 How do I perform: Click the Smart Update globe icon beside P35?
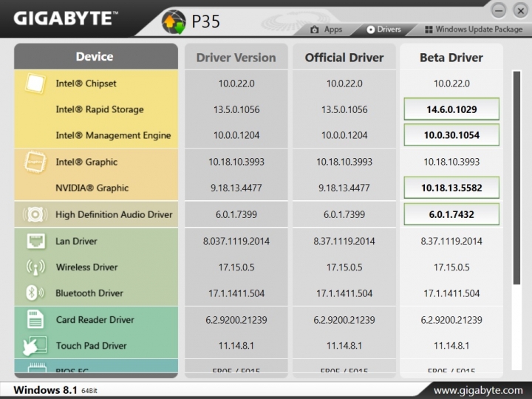pos(174,21)
